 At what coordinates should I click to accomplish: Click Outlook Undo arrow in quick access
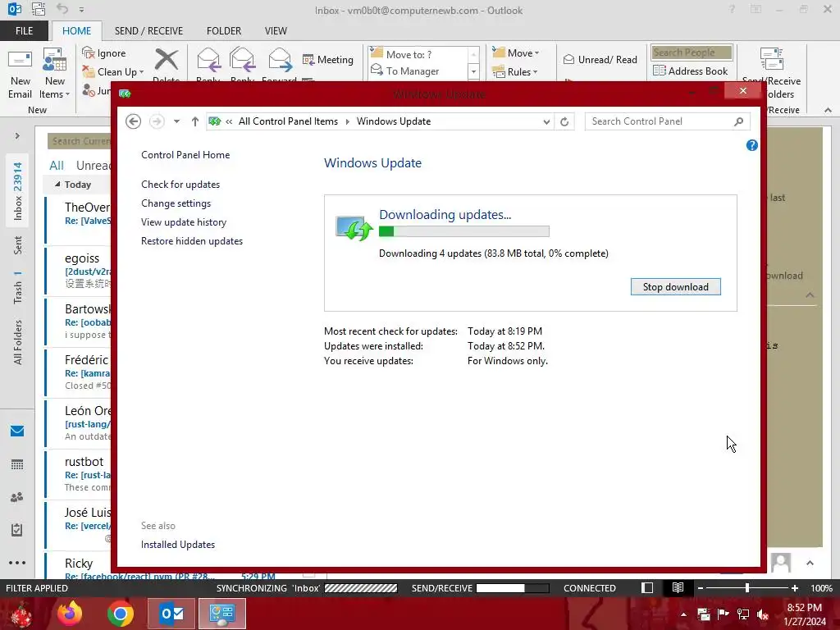point(62,9)
